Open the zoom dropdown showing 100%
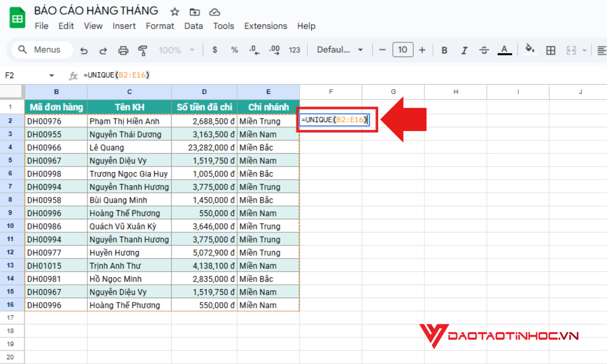 [176, 50]
